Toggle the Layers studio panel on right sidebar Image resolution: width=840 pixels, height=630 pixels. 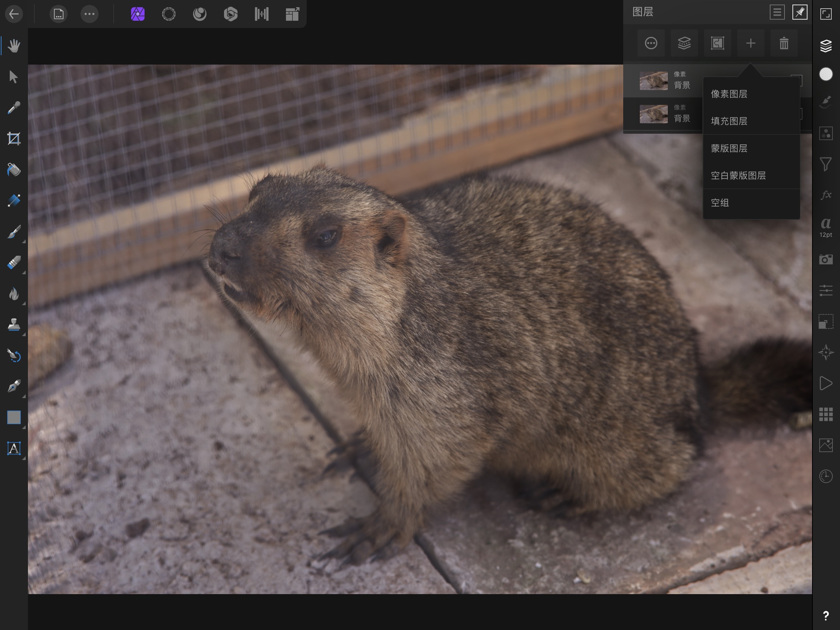[826, 46]
